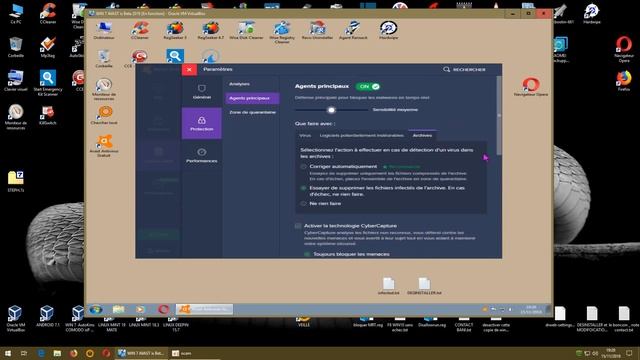Image resolution: width=640 pixels, height=360 pixels.
Task: Launch Oracle VM VirtualBox desktop shortcut
Action: pos(16,318)
